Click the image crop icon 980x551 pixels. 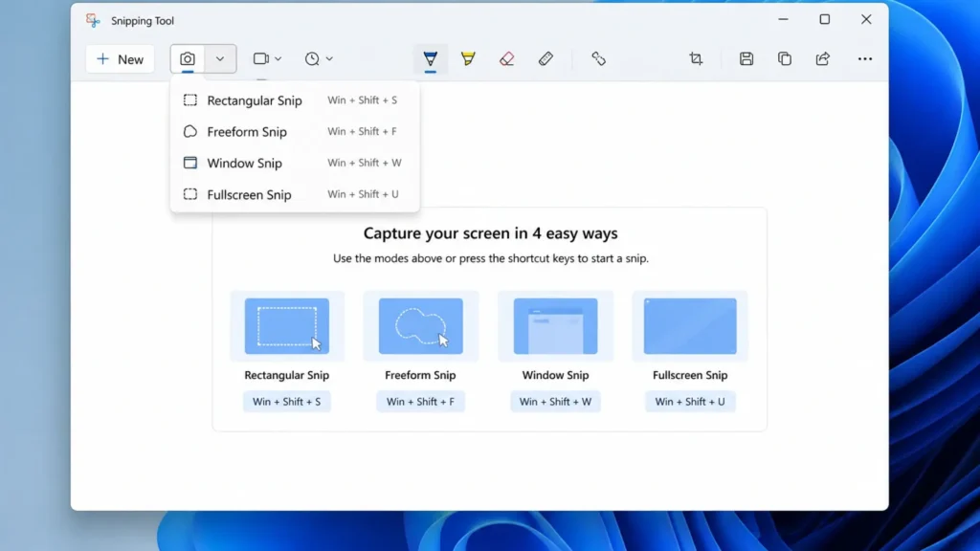[696, 58]
